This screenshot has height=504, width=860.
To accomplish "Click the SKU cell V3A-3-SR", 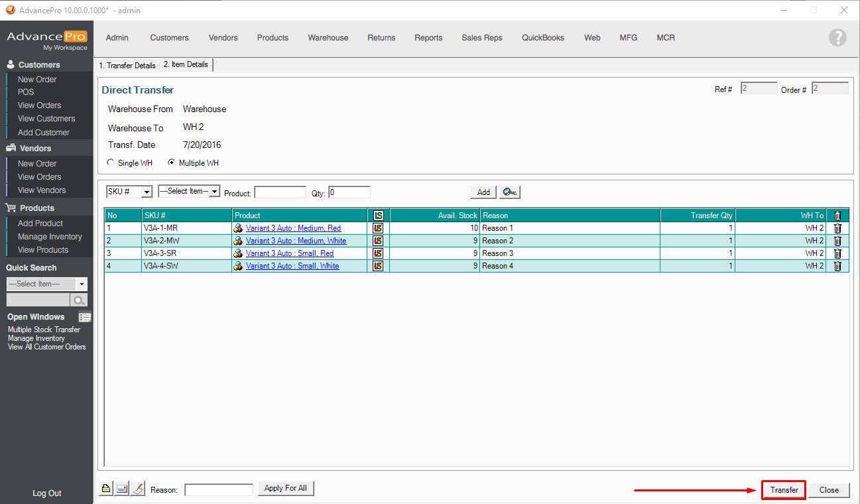I will pyautogui.click(x=186, y=253).
